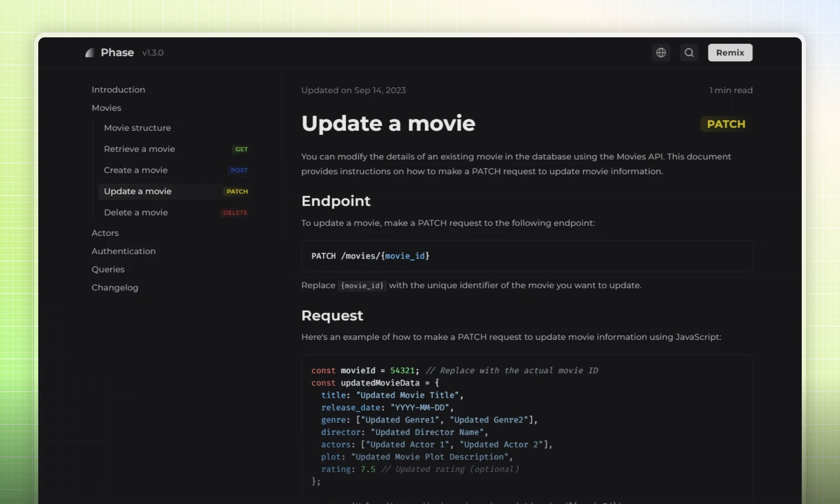
Task: Click the title property line in code
Action: click(392, 395)
